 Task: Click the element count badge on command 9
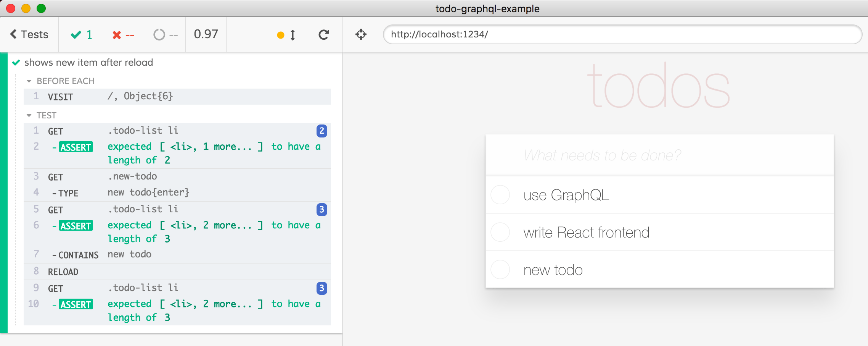pyautogui.click(x=322, y=288)
